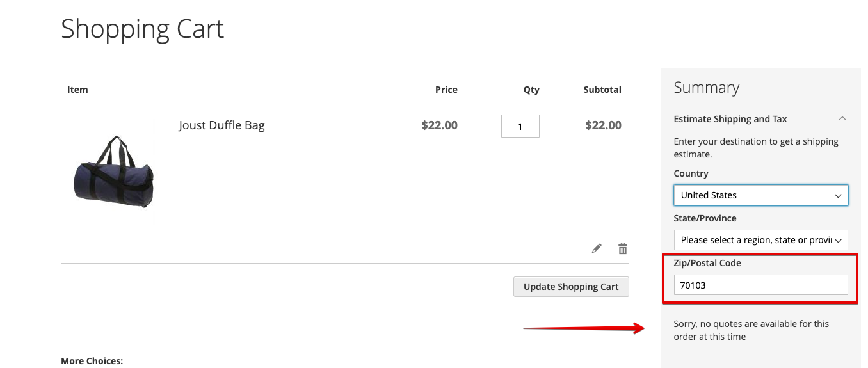Open the State/Province dropdown
The width and height of the screenshot is (868, 368).
[x=760, y=240]
